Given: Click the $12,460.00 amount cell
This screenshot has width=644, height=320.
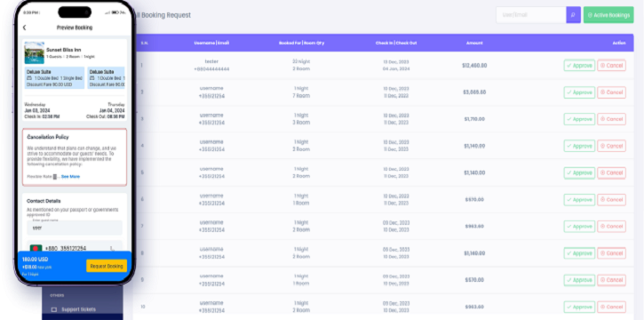Looking at the screenshot, I should click(x=474, y=65).
